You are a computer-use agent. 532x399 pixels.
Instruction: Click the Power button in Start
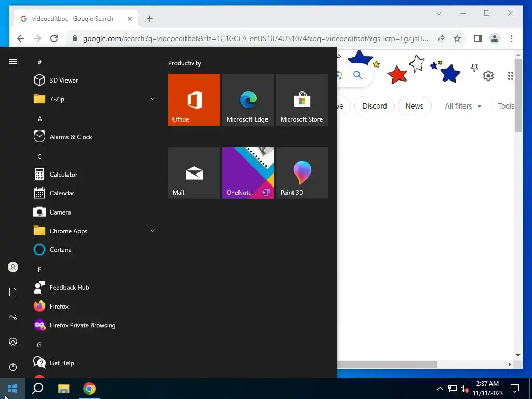click(x=13, y=367)
